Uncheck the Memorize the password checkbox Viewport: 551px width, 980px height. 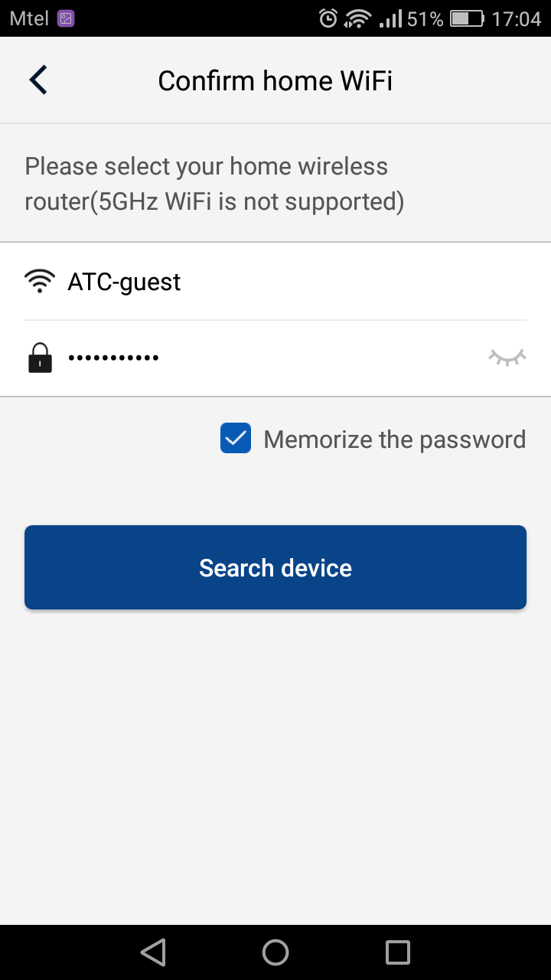click(x=236, y=439)
